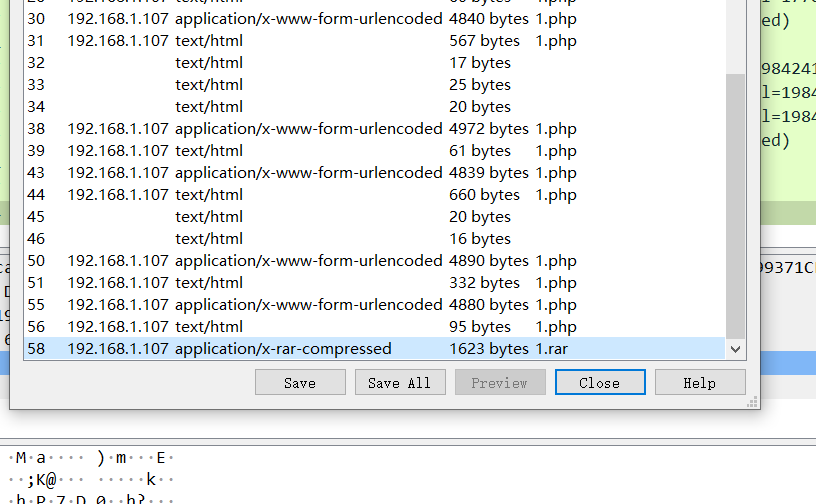Select packet 30 with 4840 bytes
Screen dimensions: 816x504
click(375, 19)
